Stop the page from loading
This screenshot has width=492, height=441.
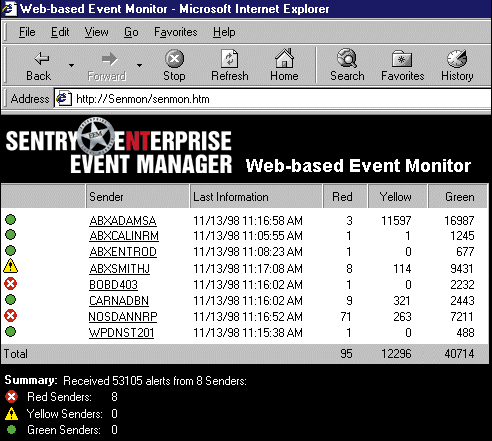174,66
